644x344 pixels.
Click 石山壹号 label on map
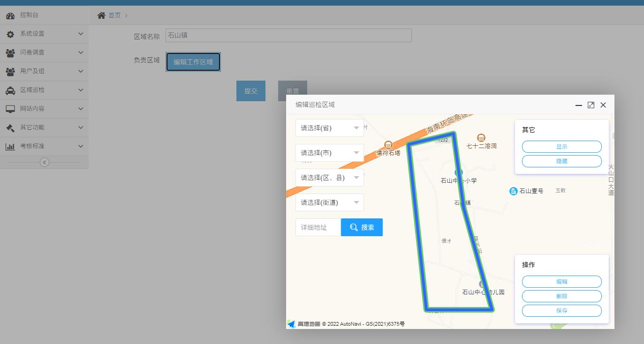pyautogui.click(x=531, y=191)
